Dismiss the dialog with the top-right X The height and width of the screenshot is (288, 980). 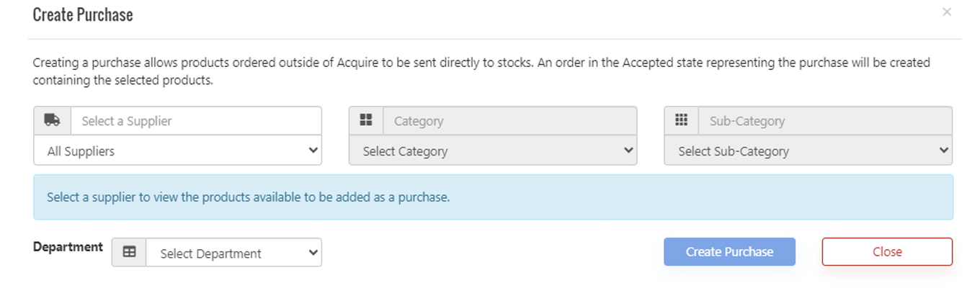[x=947, y=12]
